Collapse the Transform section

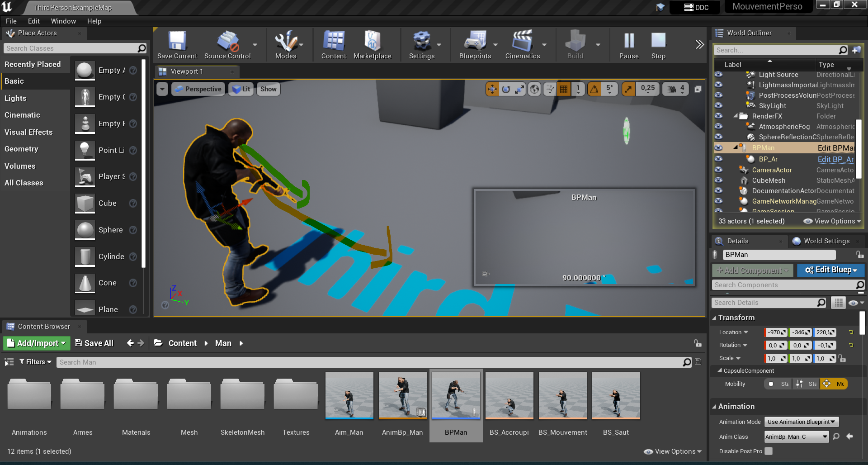[x=715, y=318]
